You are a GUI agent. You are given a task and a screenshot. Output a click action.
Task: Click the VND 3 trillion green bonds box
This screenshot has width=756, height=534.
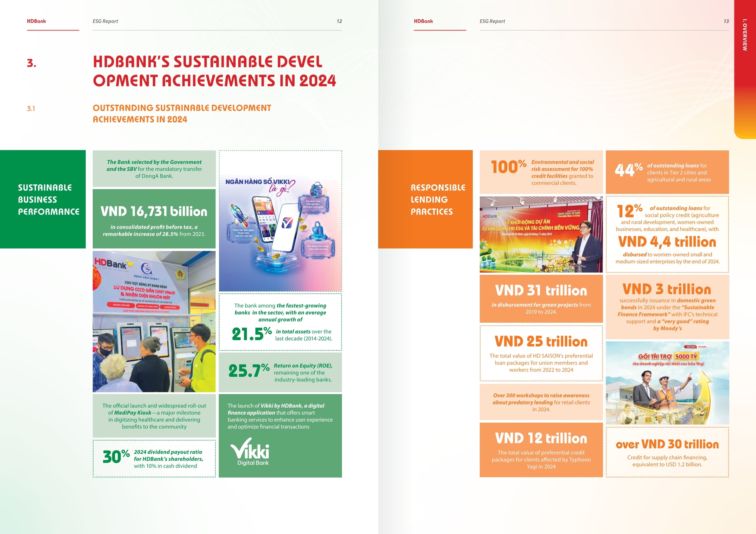pos(667,307)
